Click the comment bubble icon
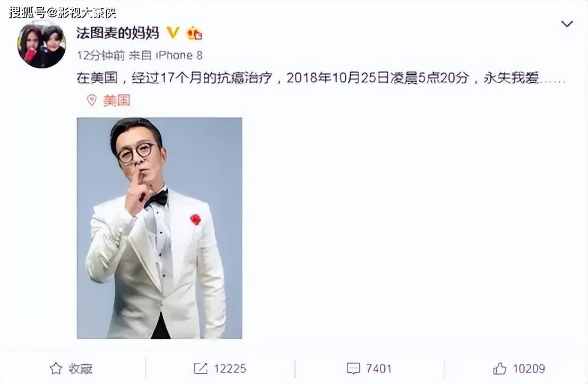 pyautogui.click(x=353, y=369)
